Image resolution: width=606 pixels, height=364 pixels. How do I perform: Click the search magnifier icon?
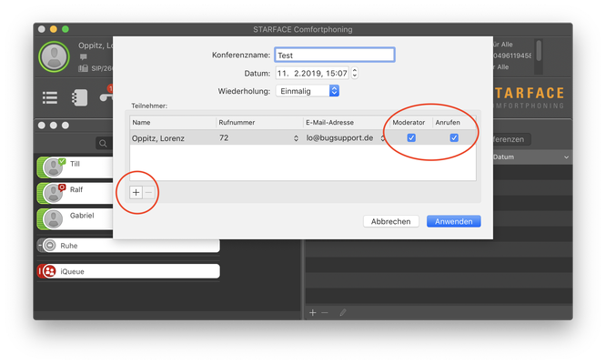click(103, 144)
